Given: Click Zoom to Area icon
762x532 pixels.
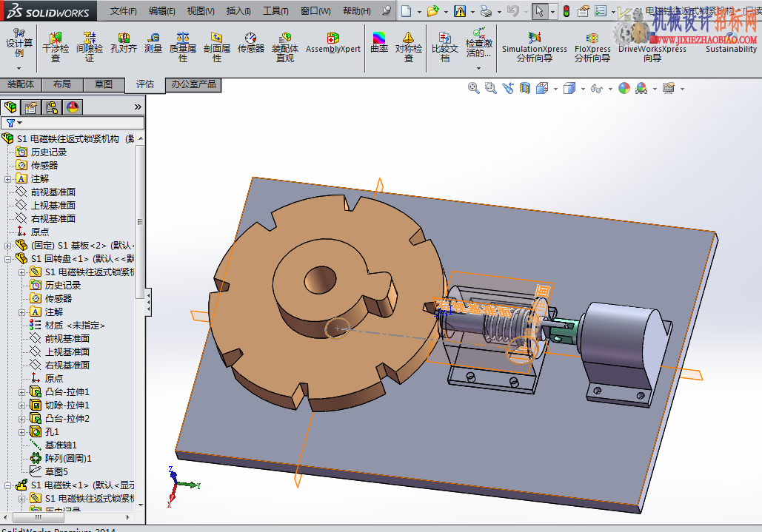Looking at the screenshot, I should (x=490, y=88).
